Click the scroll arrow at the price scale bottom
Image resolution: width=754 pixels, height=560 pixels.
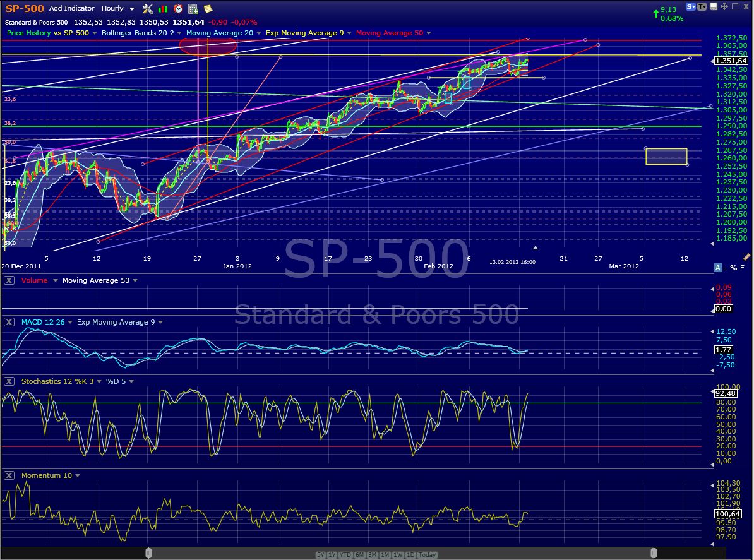(713, 244)
